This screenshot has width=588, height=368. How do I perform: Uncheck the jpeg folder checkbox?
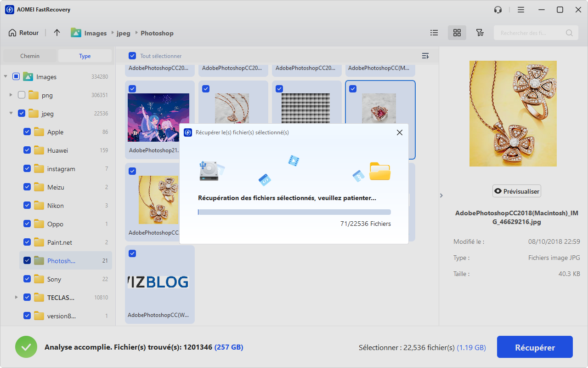tap(22, 114)
